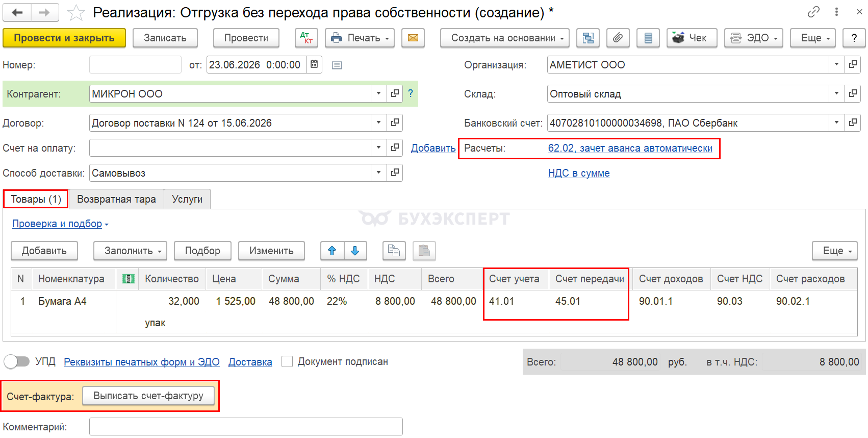Viewport: 868px width, 438px height.
Task: Expand the Печать dropdown
Action: pyautogui.click(x=360, y=38)
